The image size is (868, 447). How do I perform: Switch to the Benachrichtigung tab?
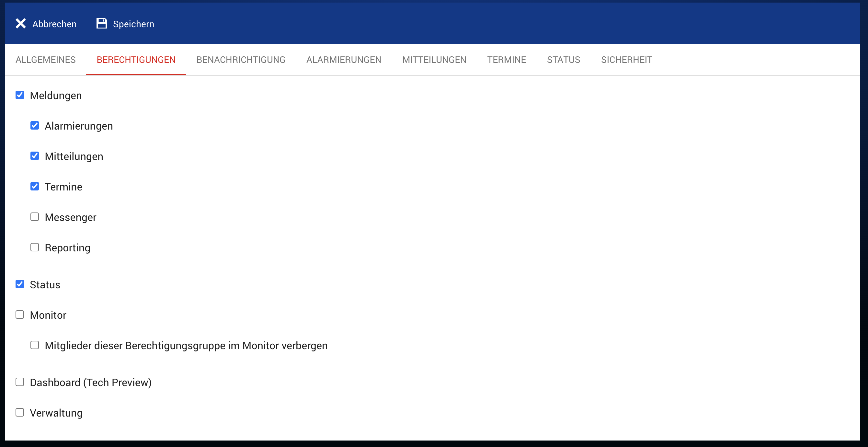[241, 60]
